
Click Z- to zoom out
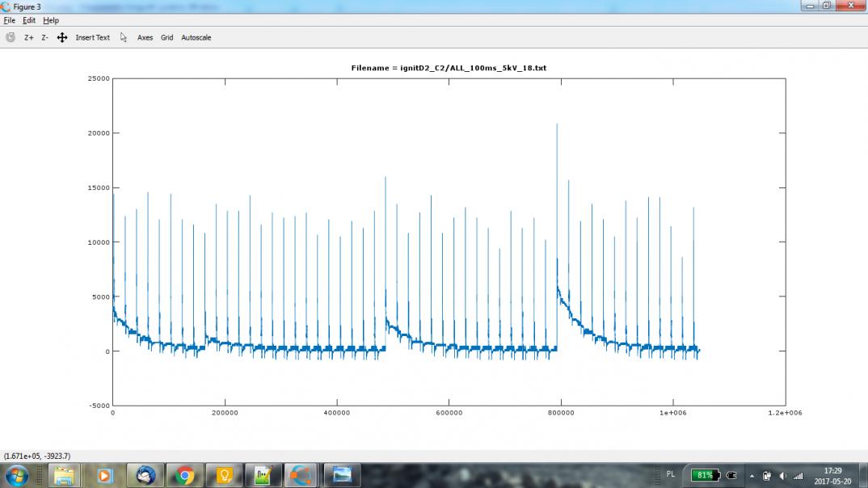coord(45,37)
